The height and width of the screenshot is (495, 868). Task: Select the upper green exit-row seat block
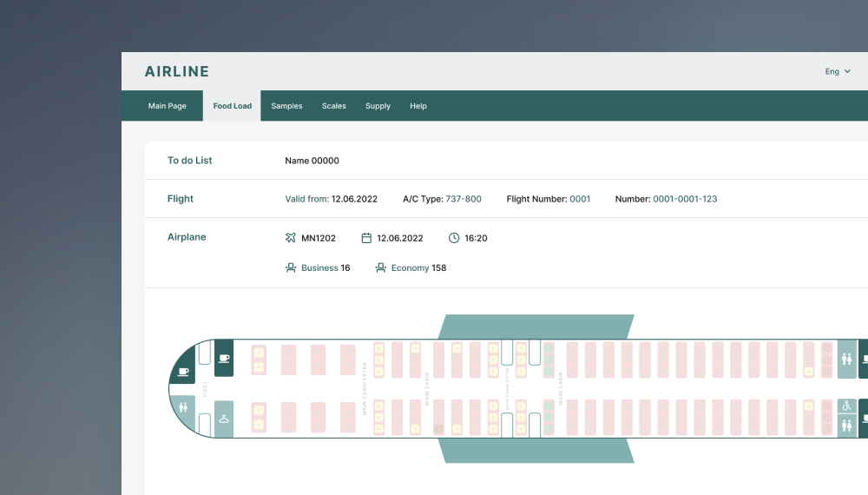pos(549,360)
